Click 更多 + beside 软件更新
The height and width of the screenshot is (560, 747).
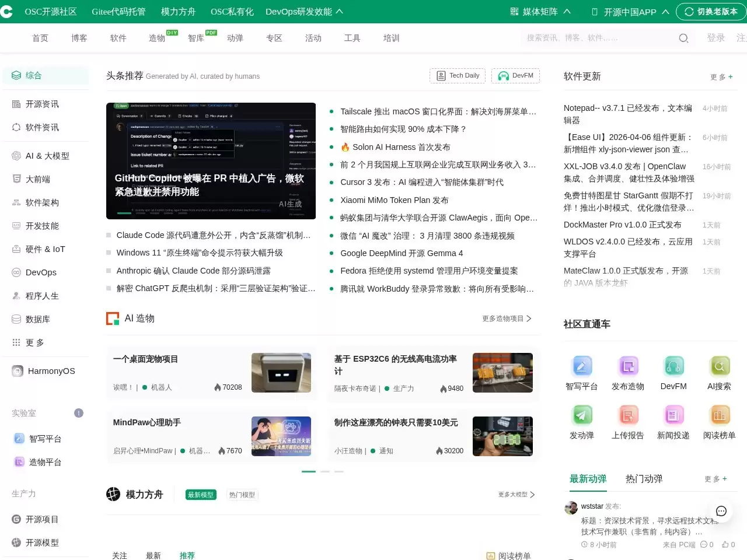pos(721,77)
